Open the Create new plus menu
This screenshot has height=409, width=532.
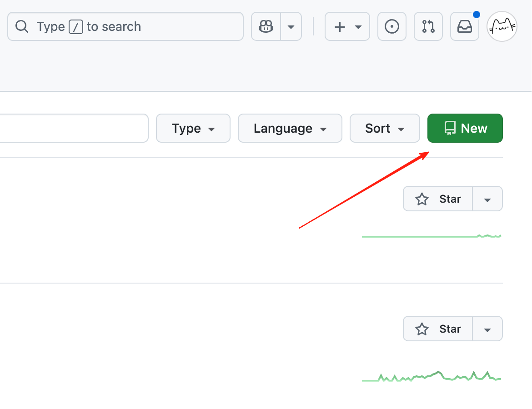[347, 27]
